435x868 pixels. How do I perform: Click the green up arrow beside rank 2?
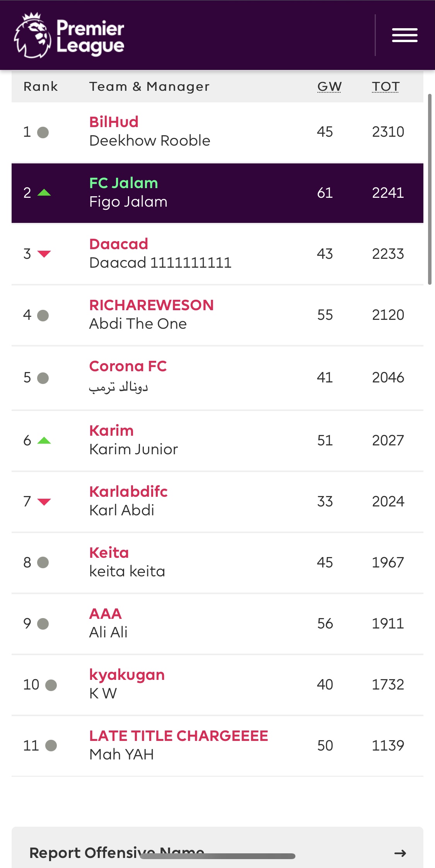44,192
